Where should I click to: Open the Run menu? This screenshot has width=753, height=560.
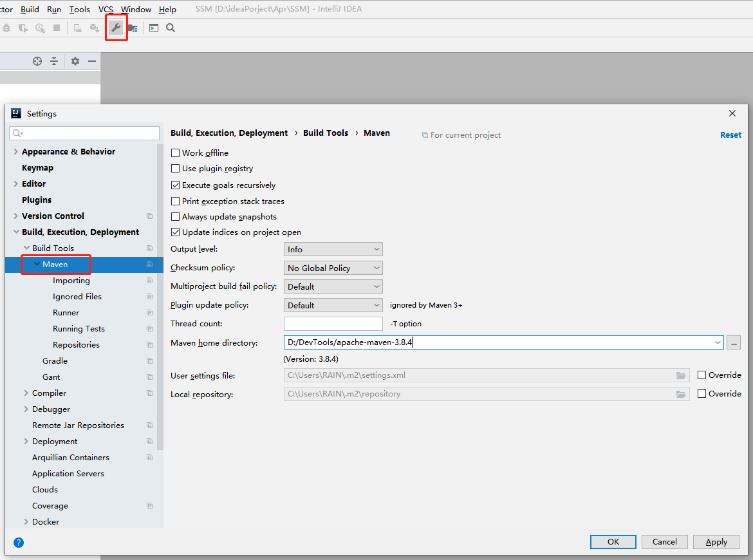pos(54,9)
